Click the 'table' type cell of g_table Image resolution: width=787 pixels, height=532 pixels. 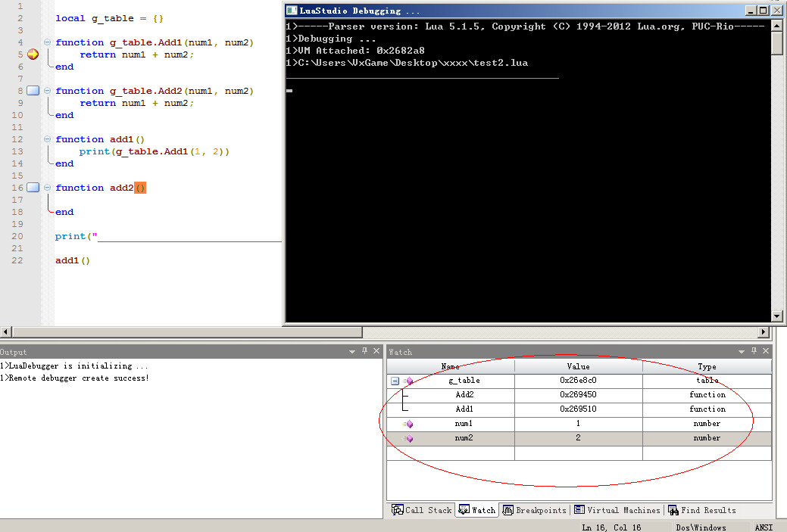point(707,381)
